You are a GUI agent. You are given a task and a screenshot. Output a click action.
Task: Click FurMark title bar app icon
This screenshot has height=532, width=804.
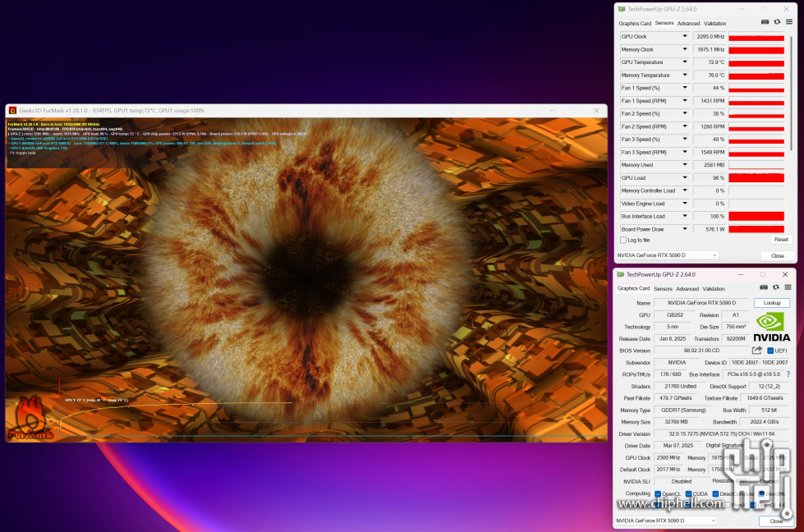(x=13, y=110)
